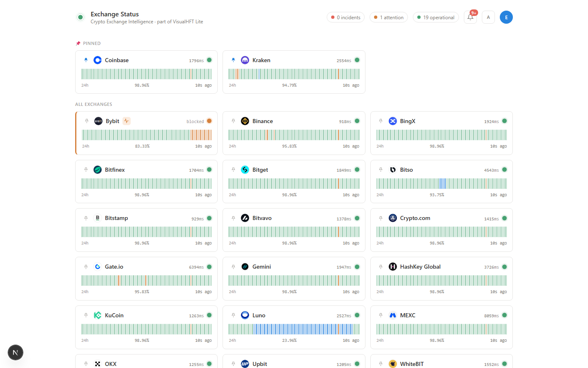Open the blue E user avatar
The height and width of the screenshot is (368, 588).
(x=506, y=17)
